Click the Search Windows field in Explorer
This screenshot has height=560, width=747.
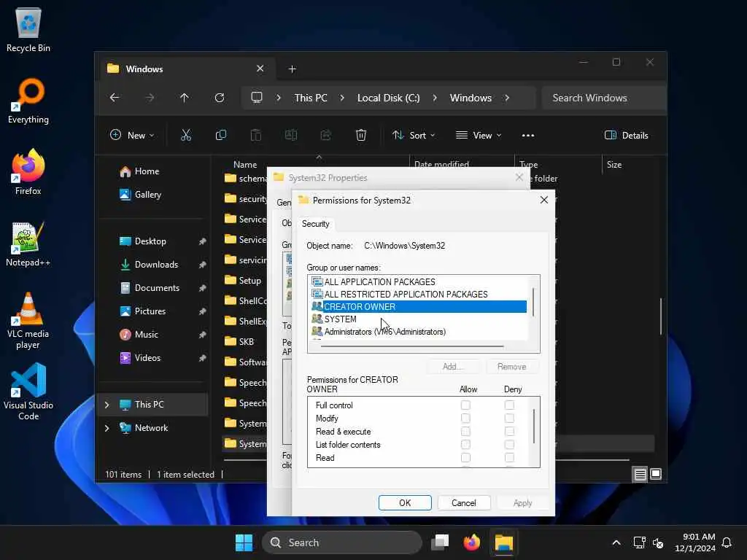[604, 98]
